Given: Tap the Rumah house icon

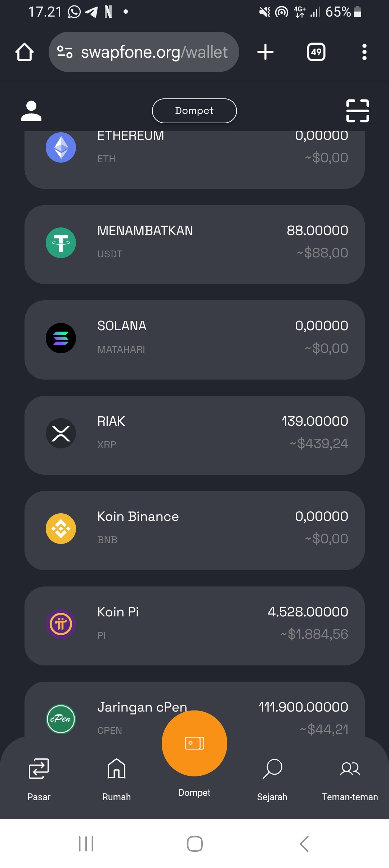Looking at the screenshot, I should [x=117, y=769].
